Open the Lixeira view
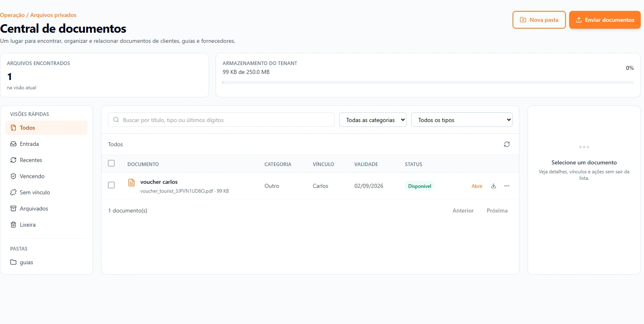 tap(47, 225)
